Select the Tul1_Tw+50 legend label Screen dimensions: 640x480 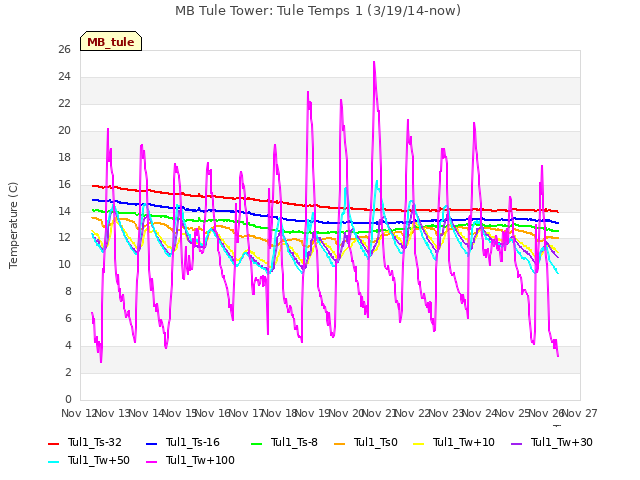(99, 460)
